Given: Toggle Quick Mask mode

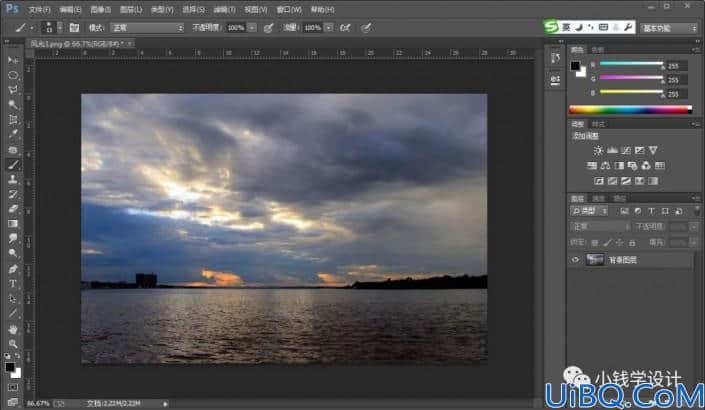Looking at the screenshot, I should pyautogui.click(x=13, y=387).
